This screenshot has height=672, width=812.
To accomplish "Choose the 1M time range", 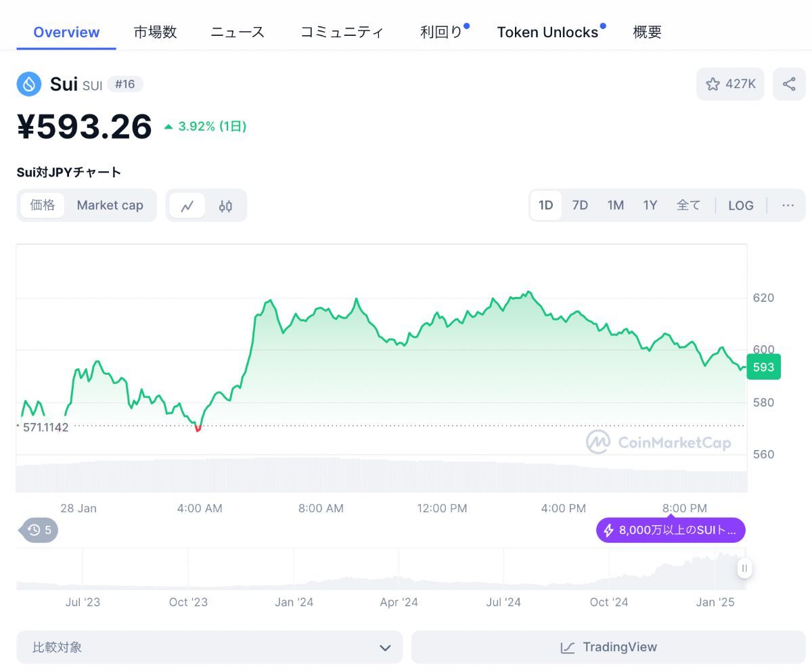I will tap(615, 205).
